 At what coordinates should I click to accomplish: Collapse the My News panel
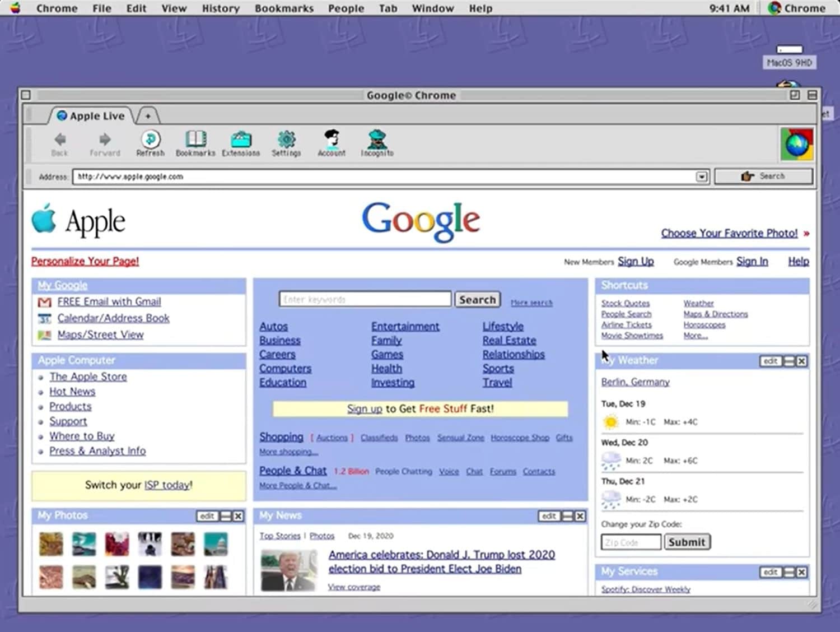pos(568,516)
